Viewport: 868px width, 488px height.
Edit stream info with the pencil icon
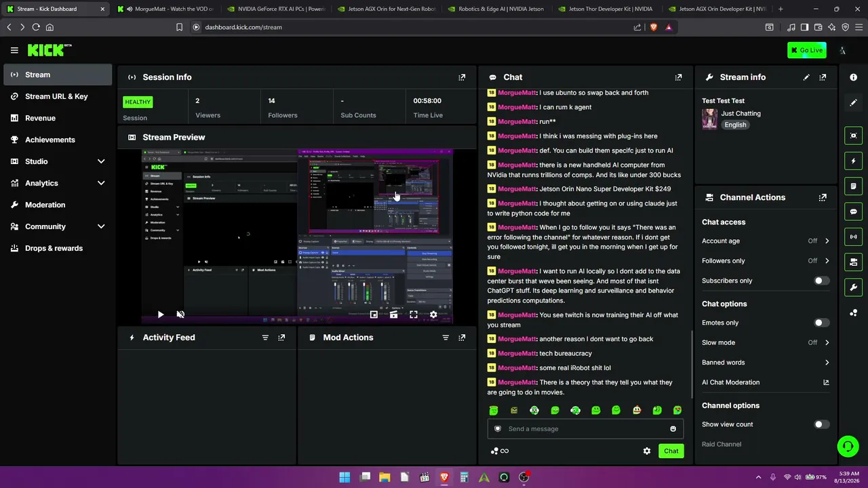point(806,77)
